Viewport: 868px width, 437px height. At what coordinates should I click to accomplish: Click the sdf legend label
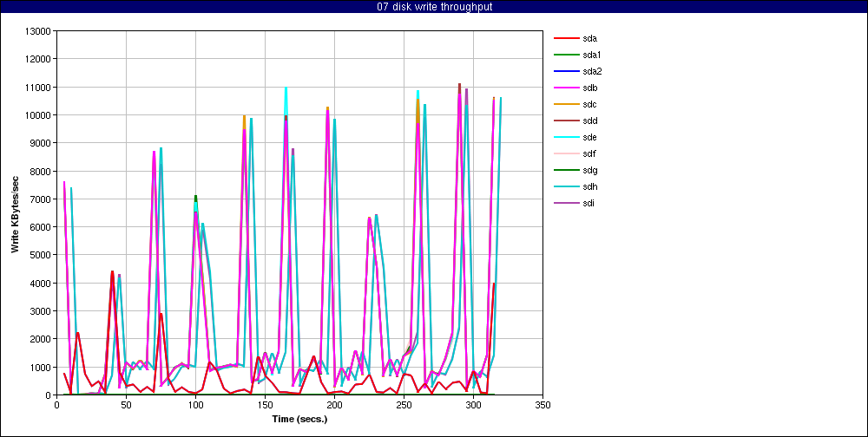point(589,153)
